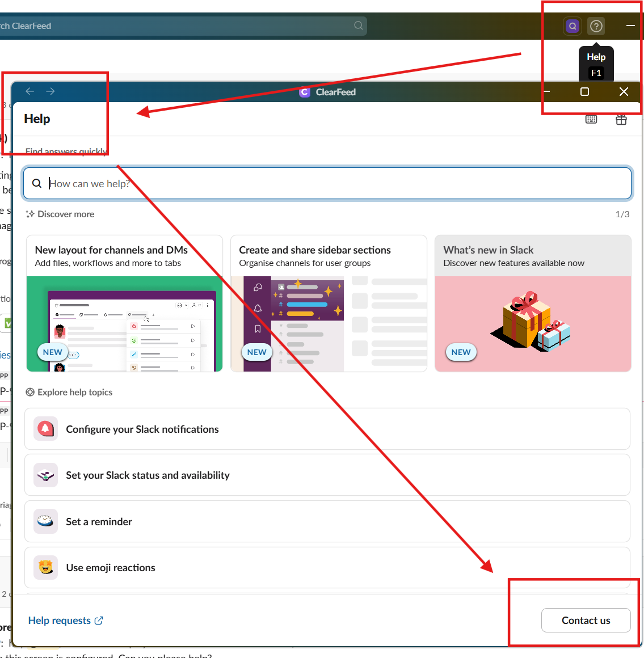Maximize the ClearFeed help window

[x=584, y=91]
